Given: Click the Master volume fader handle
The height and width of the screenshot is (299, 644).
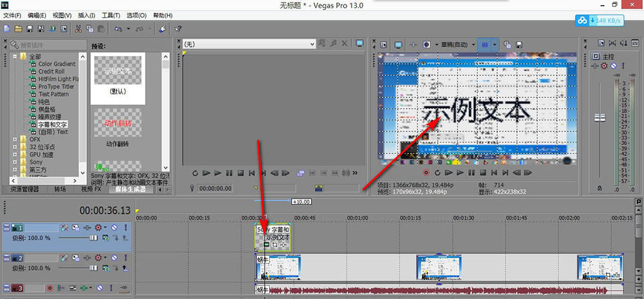Looking at the screenshot, I should coord(600,118).
